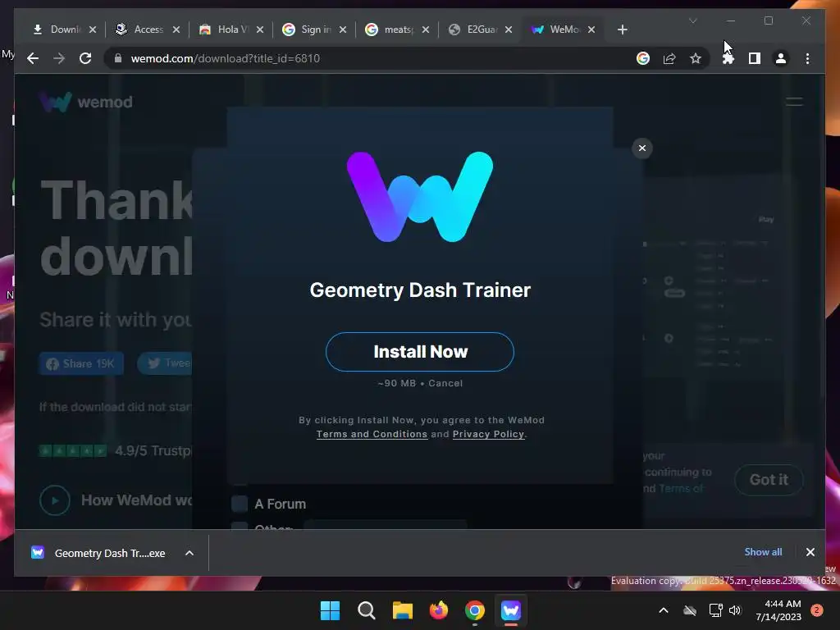Click the Google icon in address bar

643,58
